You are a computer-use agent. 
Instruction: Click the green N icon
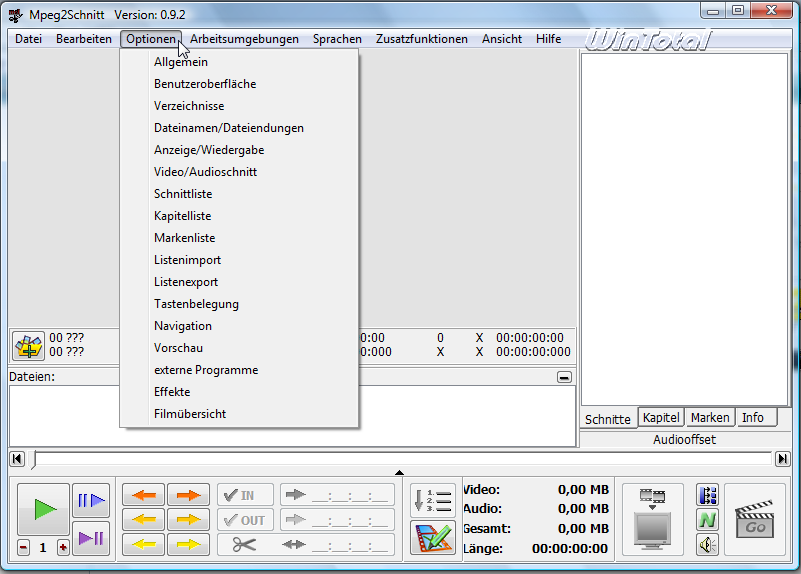coord(708,520)
